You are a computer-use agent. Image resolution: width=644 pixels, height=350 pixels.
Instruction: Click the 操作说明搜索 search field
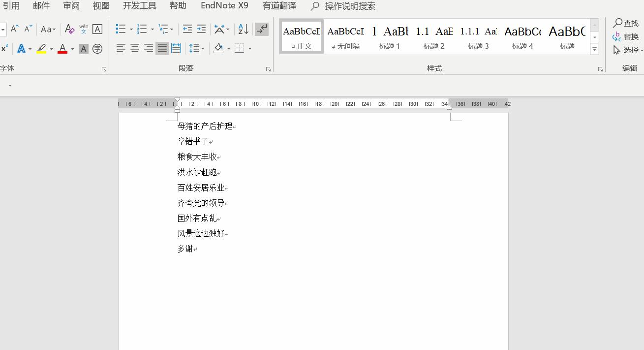coord(349,6)
